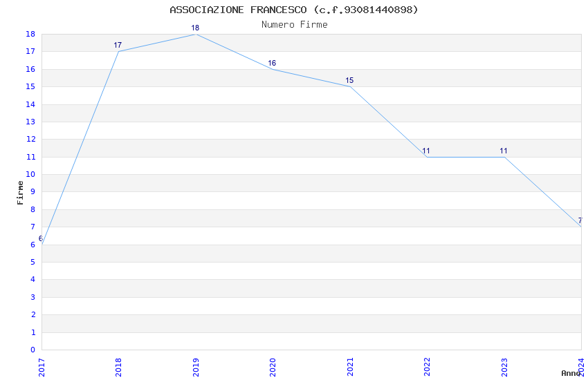Click the data label 18 at the peak
588x380 pixels.
pos(195,28)
